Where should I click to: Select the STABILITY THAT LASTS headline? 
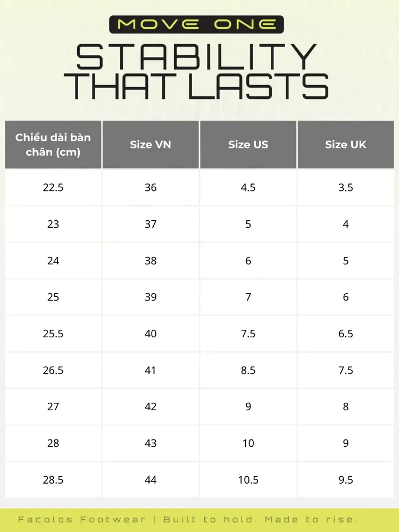(x=196, y=71)
